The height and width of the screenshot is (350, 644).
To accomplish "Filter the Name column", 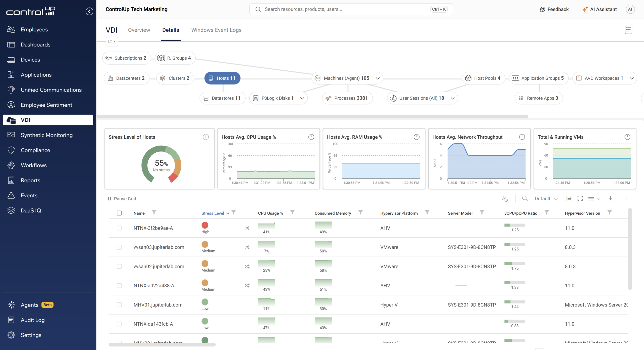I will [154, 213].
